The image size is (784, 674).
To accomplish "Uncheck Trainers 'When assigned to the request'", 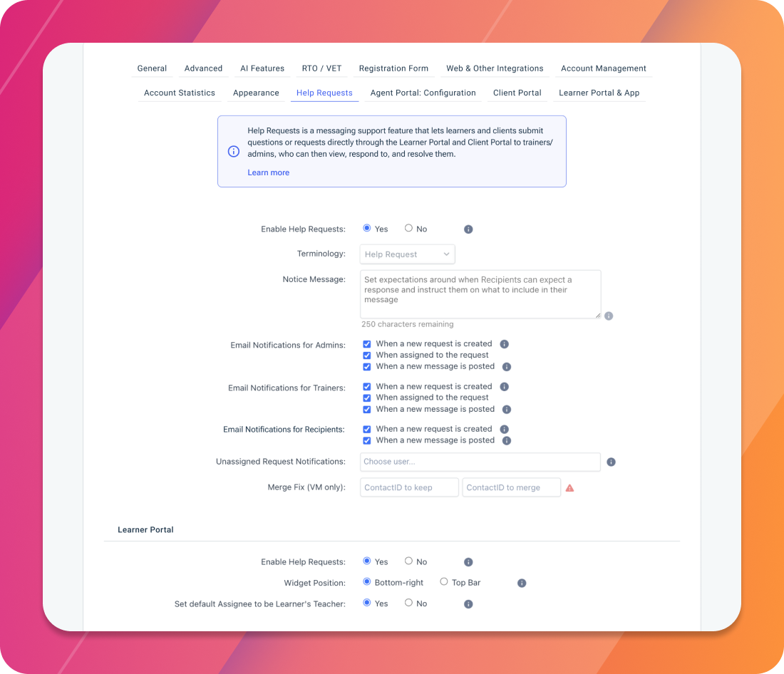I will [x=367, y=398].
